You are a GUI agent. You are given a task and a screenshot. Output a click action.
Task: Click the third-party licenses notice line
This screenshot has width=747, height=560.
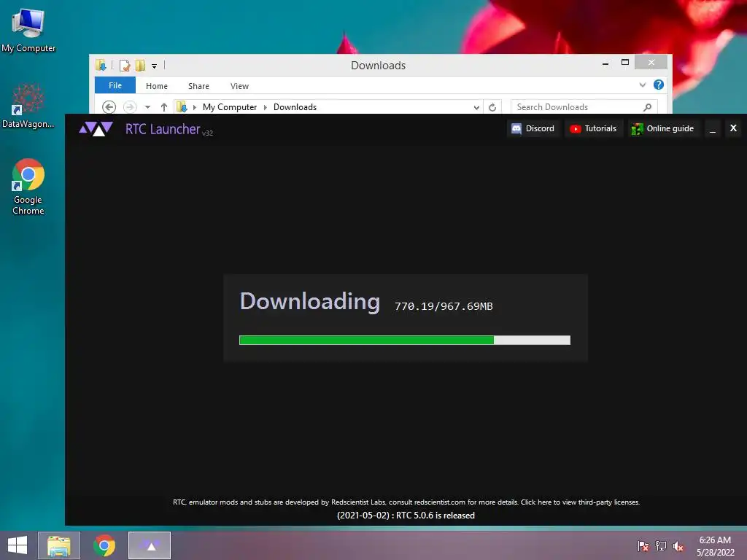[x=406, y=502]
